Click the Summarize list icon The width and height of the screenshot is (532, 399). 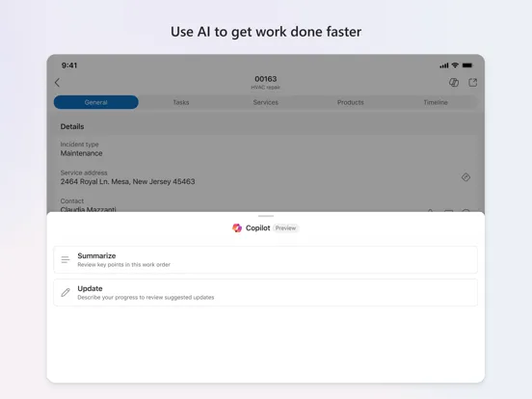click(x=66, y=260)
